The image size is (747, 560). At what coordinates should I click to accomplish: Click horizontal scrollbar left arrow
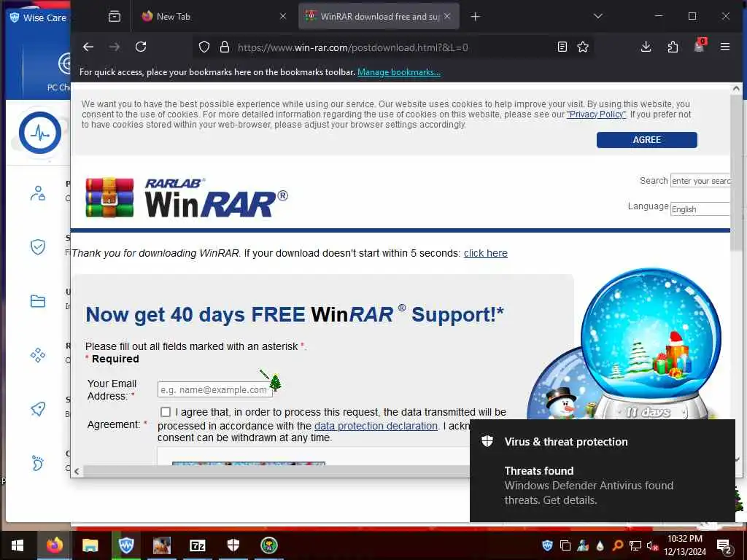coord(77,472)
